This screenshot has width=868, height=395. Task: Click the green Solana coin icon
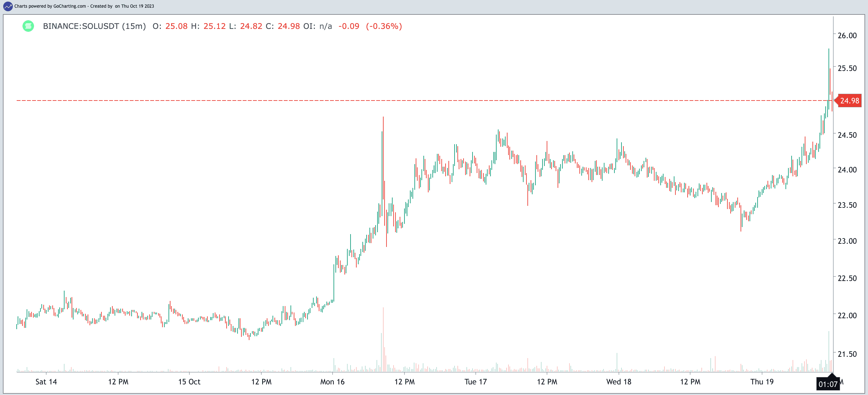tap(28, 26)
